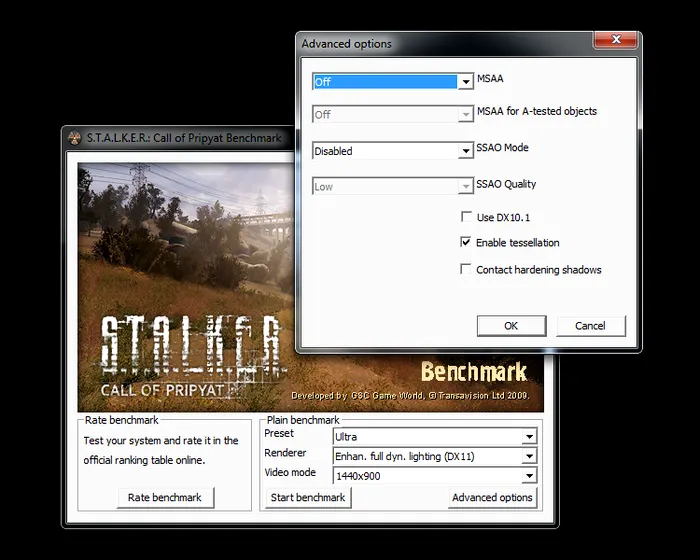Click the 'SSAO Quality' label
Image resolution: width=700 pixels, height=560 pixels.
coord(506,184)
